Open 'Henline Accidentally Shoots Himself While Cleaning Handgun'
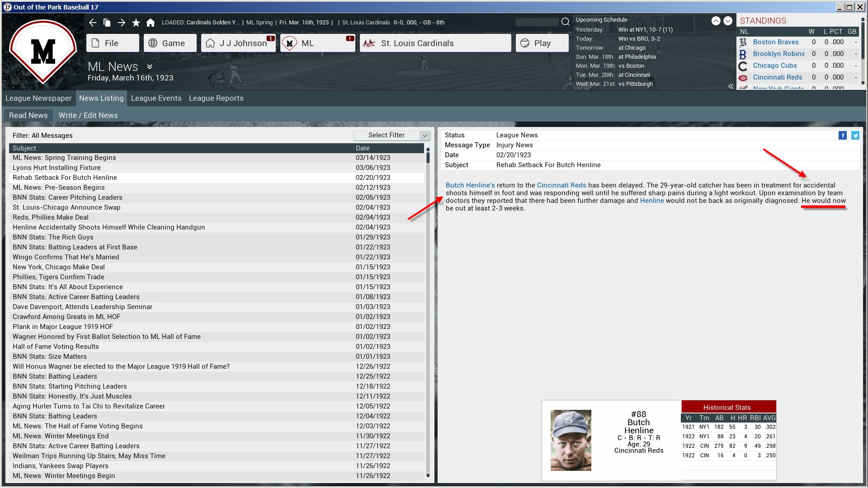This screenshot has height=488, width=868. click(x=217, y=227)
